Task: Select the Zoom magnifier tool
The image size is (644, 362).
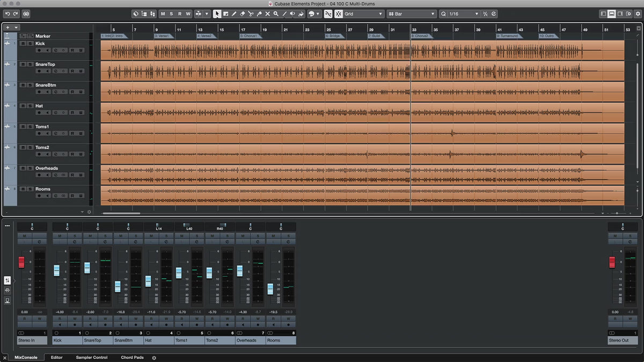Action: [276, 14]
